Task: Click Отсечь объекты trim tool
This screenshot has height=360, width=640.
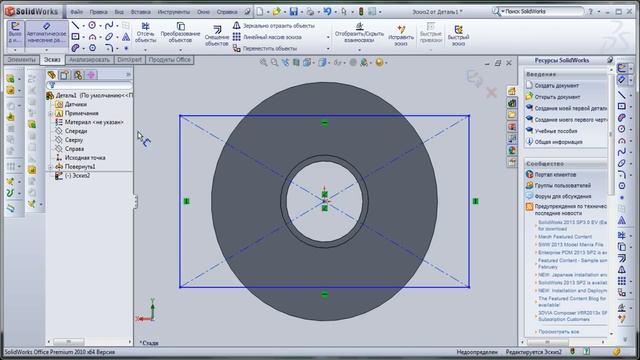Action: coord(145,33)
